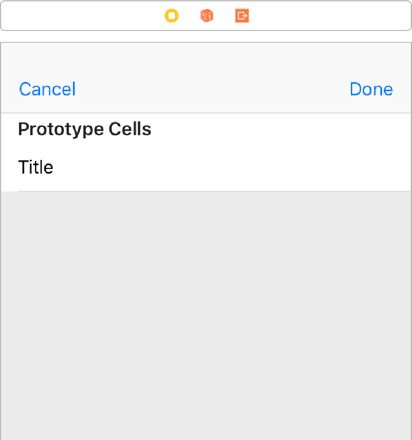
Task: Click the navigation bar edge below Cancel
Action: 47,113
